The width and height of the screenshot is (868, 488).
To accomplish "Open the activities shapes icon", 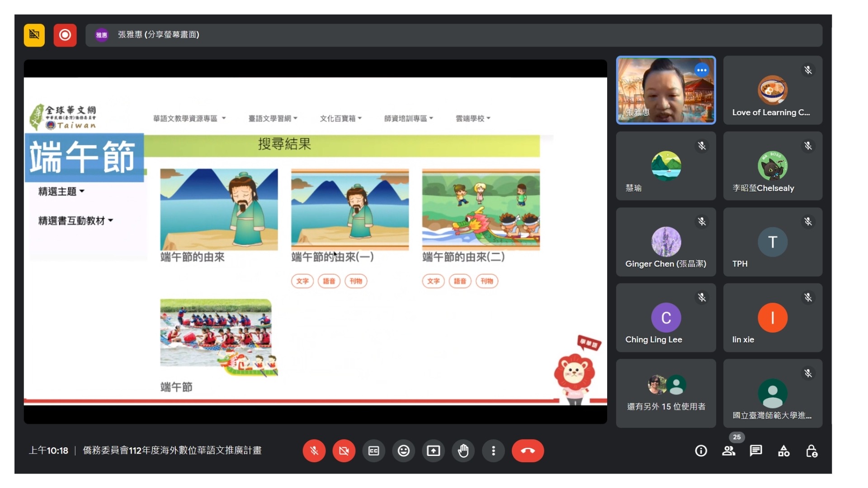I will pos(783,450).
